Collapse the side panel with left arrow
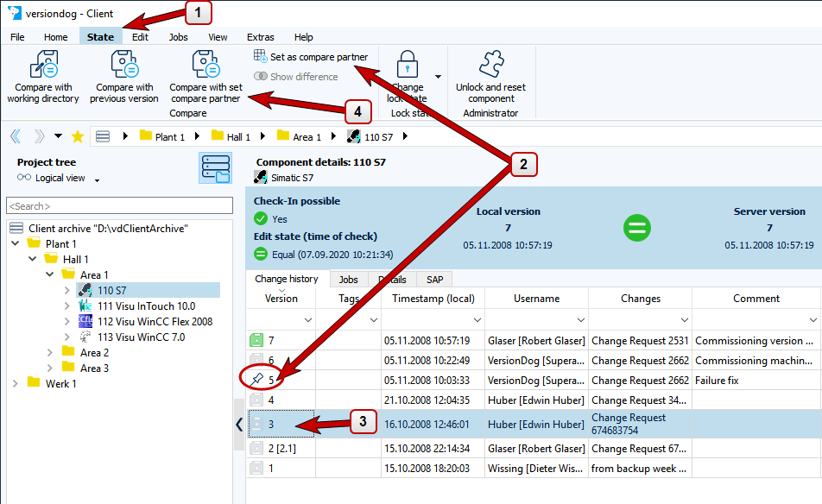Screen dimensions: 822x504 point(239,424)
